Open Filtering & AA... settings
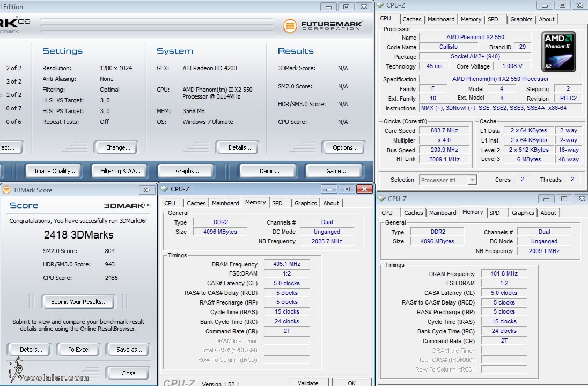 (x=120, y=171)
